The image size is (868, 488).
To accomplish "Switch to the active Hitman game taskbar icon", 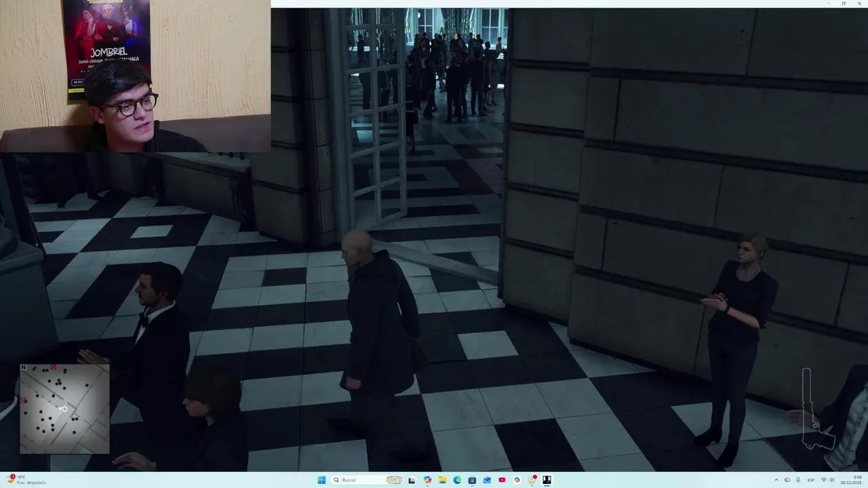I will coord(547,480).
